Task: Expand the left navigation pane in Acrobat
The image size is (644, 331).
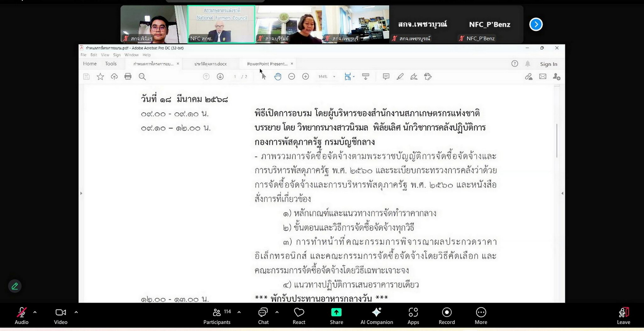Action: coord(81,193)
